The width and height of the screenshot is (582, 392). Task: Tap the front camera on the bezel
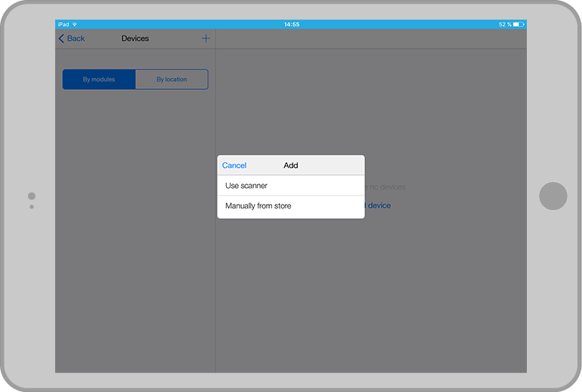click(32, 196)
